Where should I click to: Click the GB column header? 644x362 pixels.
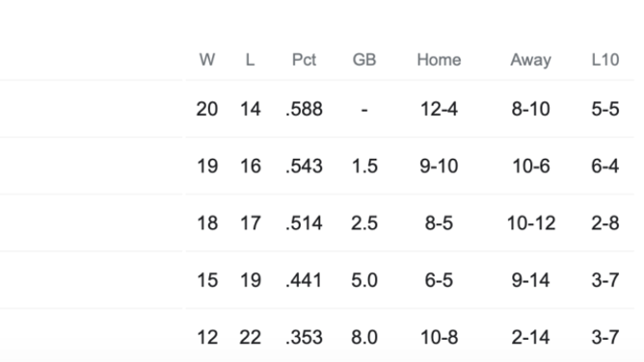364,60
